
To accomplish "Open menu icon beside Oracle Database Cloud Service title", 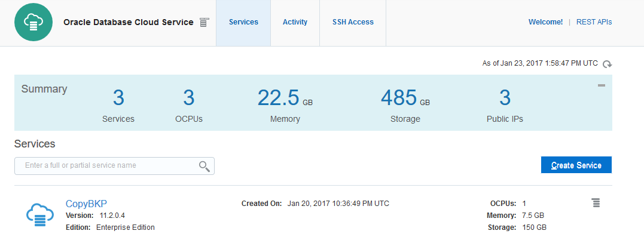I will click(x=205, y=23).
